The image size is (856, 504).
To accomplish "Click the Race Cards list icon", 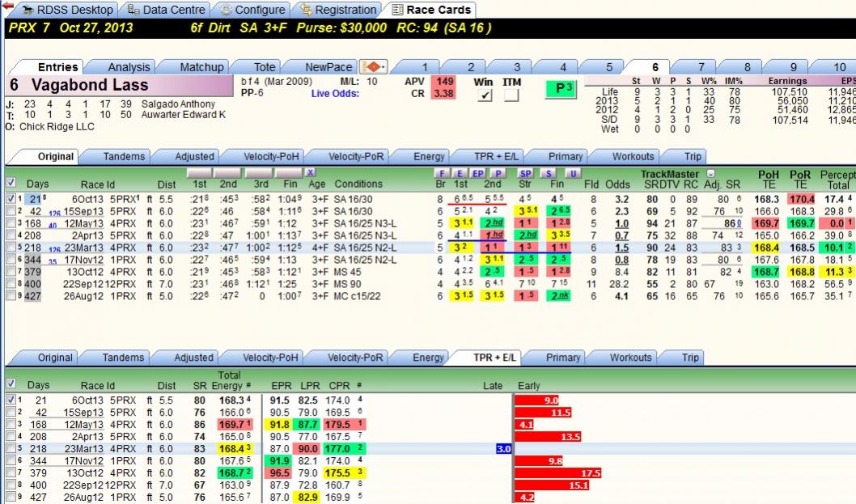I will (x=398, y=10).
